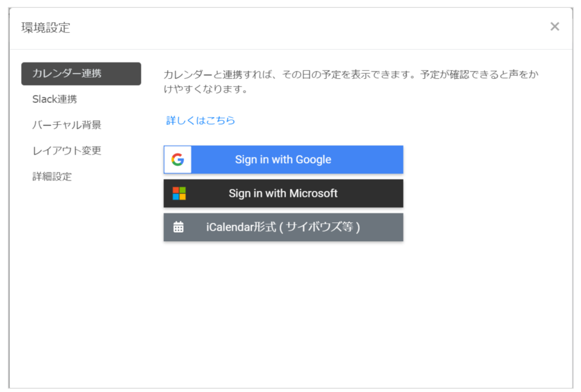
Task: Select iCalendar形式 (サイボウズ等) option
Action: tap(284, 227)
